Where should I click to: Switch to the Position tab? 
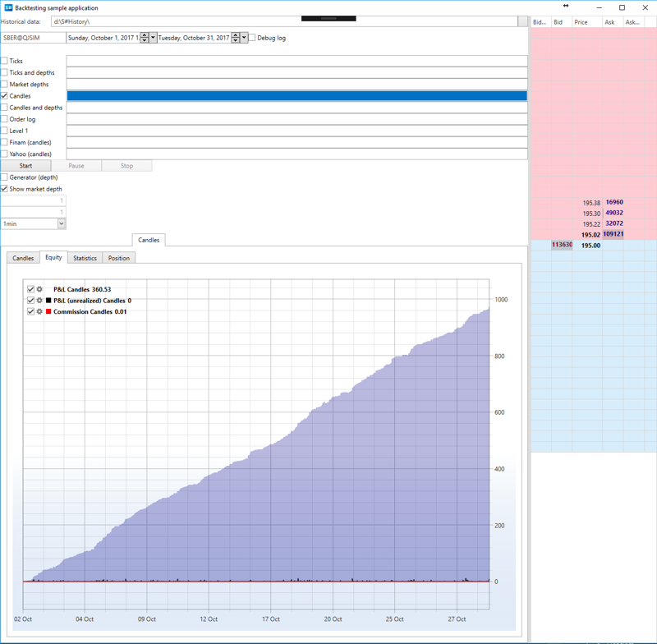click(118, 258)
